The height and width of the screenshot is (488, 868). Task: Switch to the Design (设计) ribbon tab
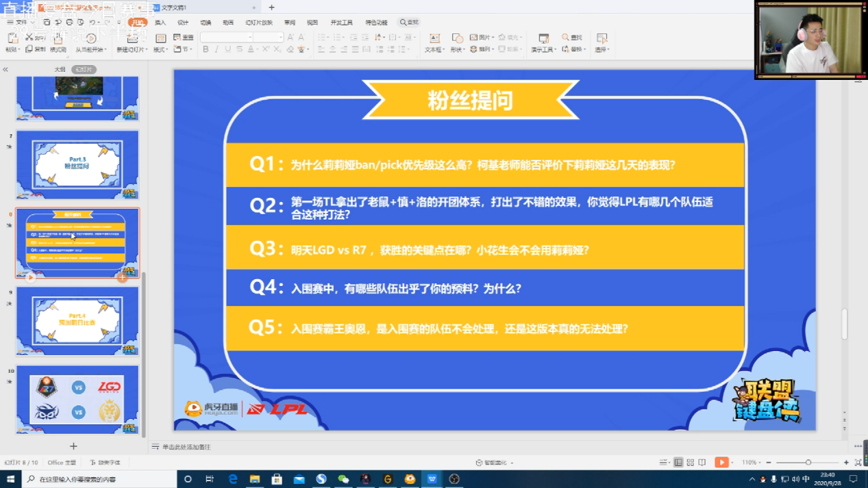click(183, 23)
